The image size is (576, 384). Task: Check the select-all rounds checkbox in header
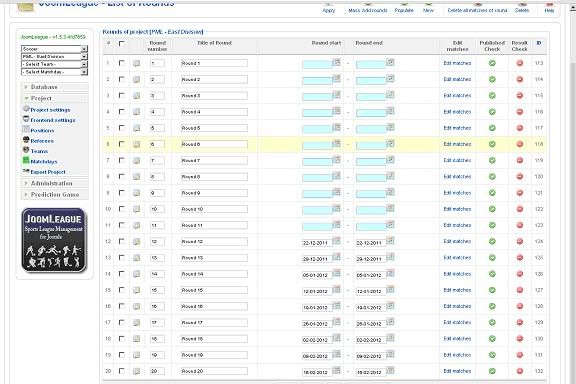[122, 43]
